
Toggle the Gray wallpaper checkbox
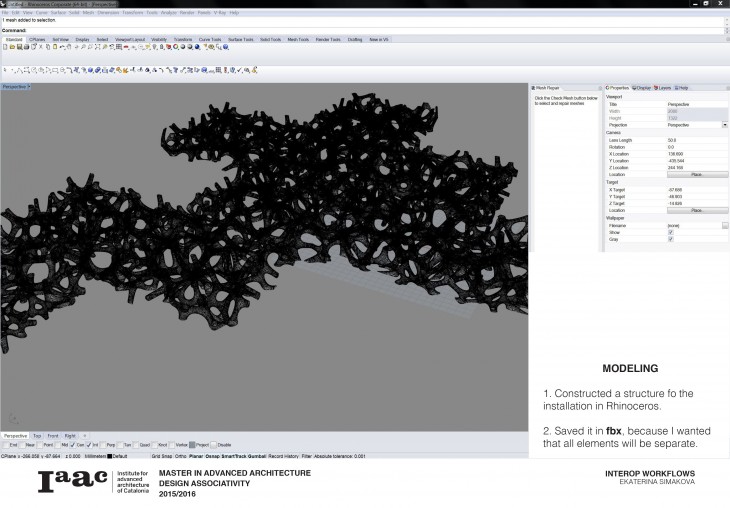tap(670, 239)
